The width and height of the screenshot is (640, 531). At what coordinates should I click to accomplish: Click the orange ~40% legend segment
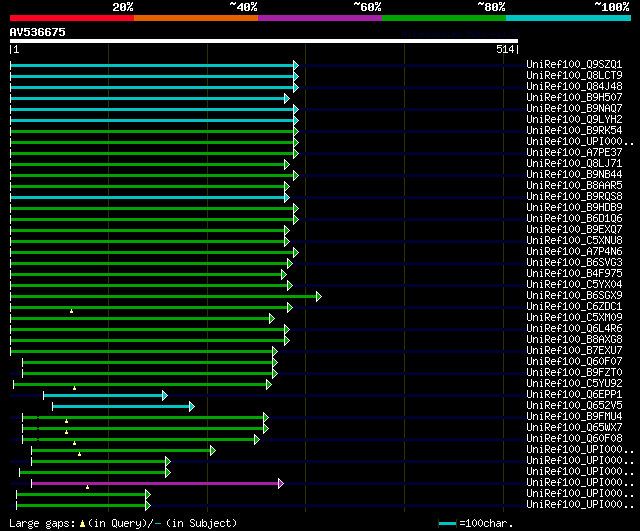click(196, 18)
